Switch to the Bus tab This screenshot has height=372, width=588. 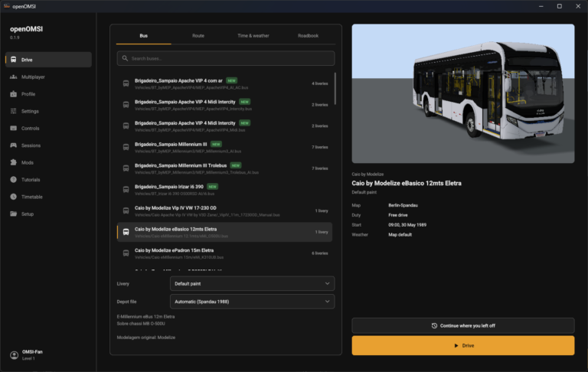tap(144, 36)
